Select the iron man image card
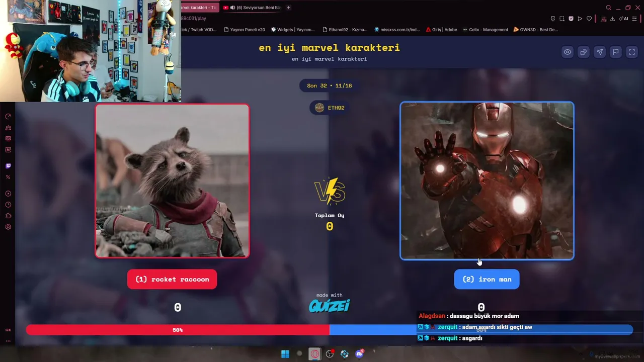 (x=487, y=181)
